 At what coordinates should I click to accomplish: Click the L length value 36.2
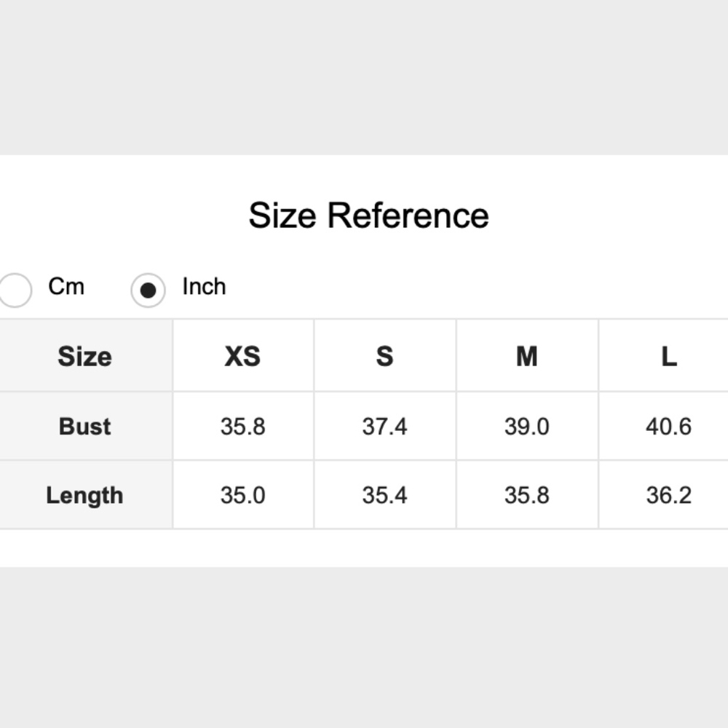pyautogui.click(x=668, y=495)
